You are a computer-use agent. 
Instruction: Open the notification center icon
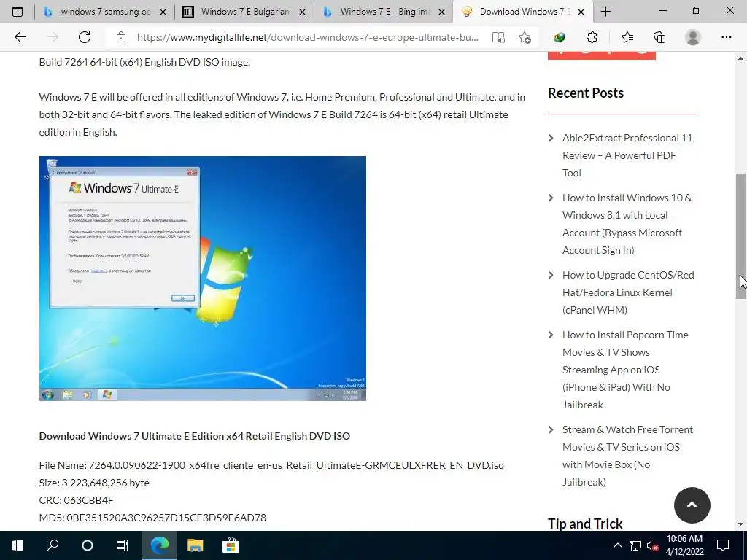point(723,545)
